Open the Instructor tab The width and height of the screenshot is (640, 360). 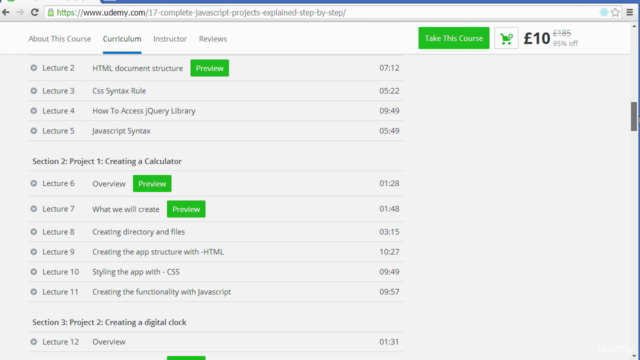170,39
